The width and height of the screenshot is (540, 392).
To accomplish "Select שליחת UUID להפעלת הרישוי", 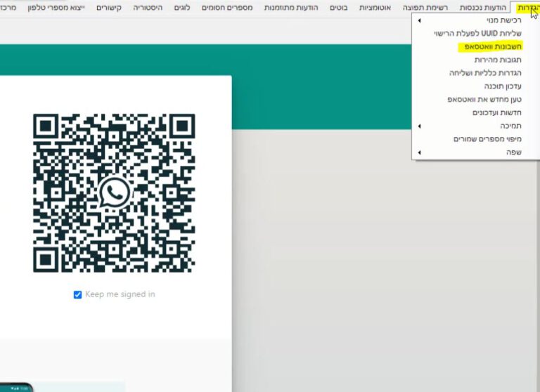I will 475,34.
